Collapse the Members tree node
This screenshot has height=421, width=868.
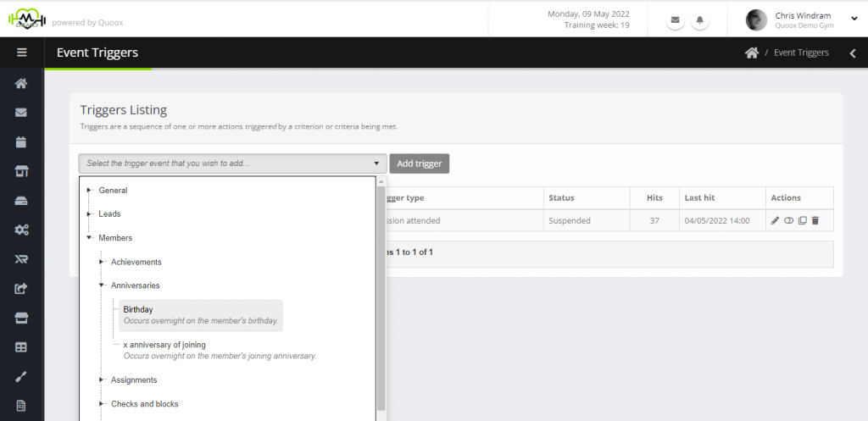pos(88,238)
